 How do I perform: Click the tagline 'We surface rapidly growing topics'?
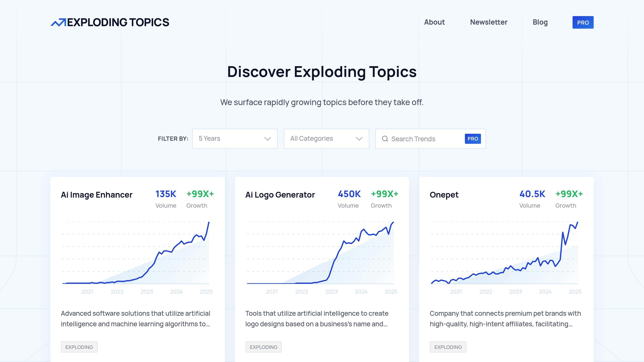322,102
